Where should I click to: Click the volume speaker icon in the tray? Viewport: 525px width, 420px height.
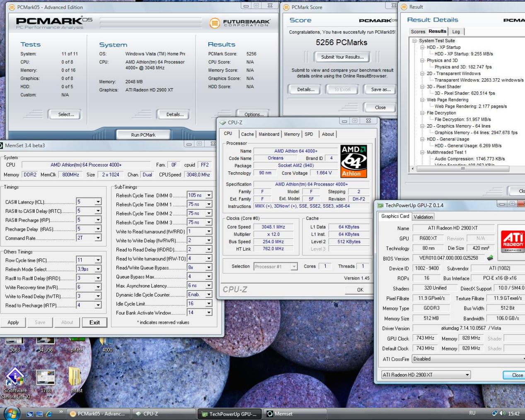(502, 413)
